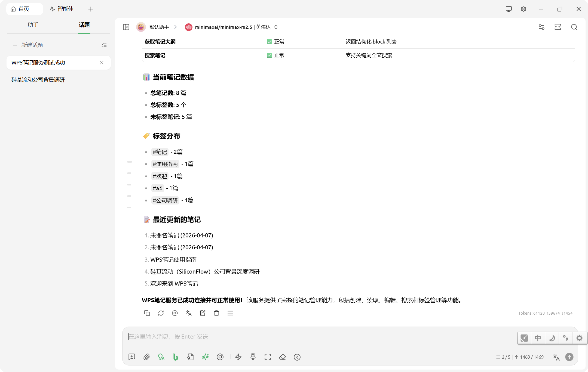Open topic management checklist icon
The image size is (588, 372).
point(104,45)
